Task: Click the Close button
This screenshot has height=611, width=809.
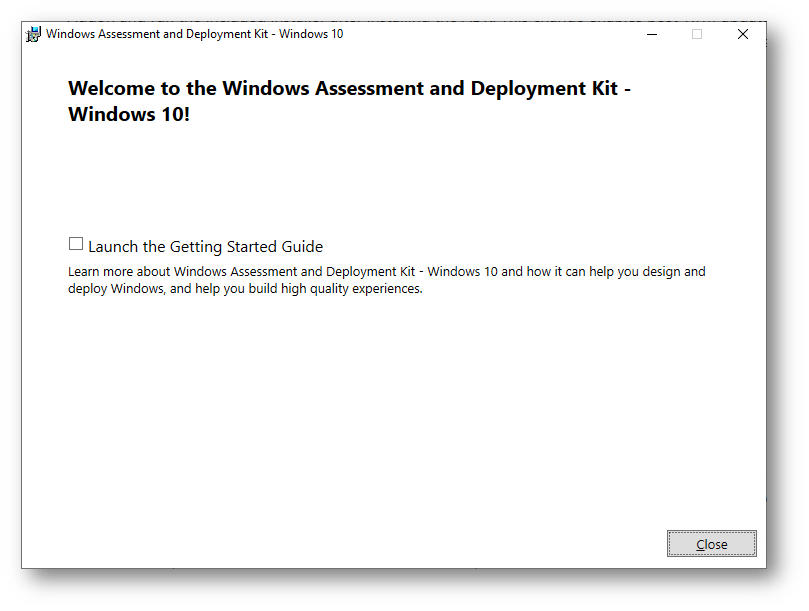Action: tap(711, 544)
